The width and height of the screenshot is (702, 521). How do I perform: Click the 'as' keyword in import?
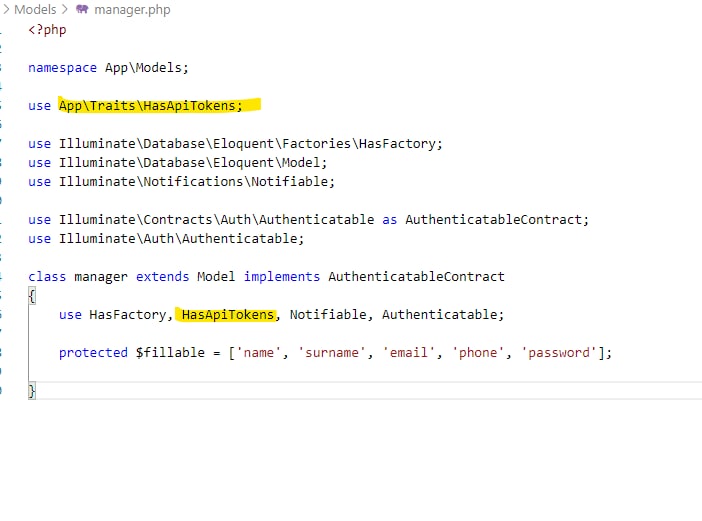[x=390, y=220]
